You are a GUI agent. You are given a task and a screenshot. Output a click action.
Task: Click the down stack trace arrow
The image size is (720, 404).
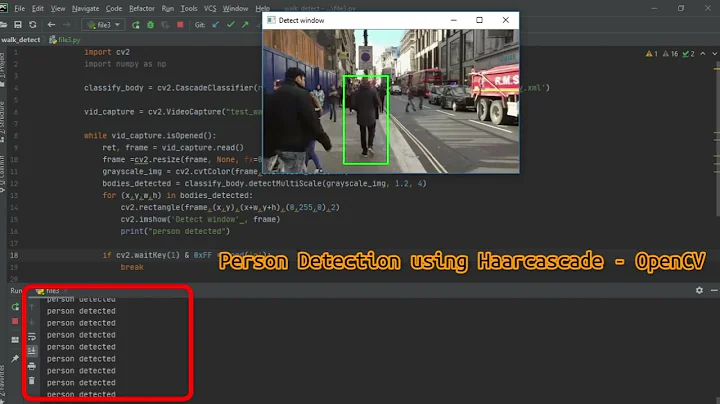32,321
